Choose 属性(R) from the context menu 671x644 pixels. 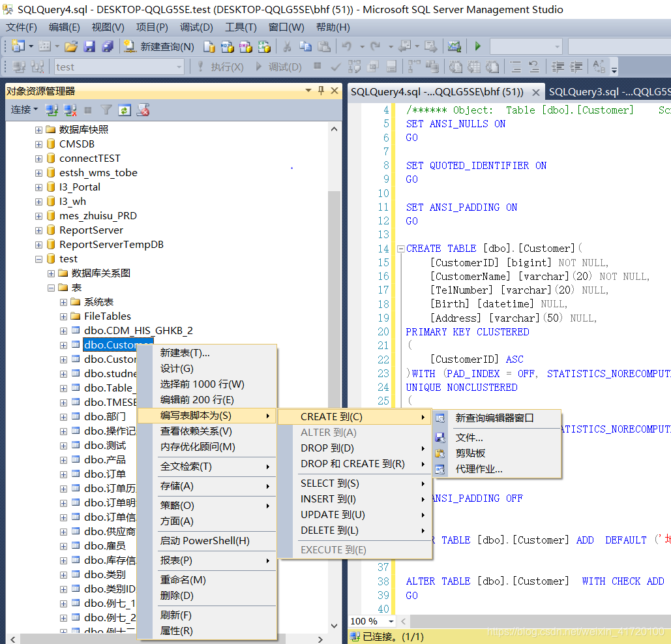[207, 631]
